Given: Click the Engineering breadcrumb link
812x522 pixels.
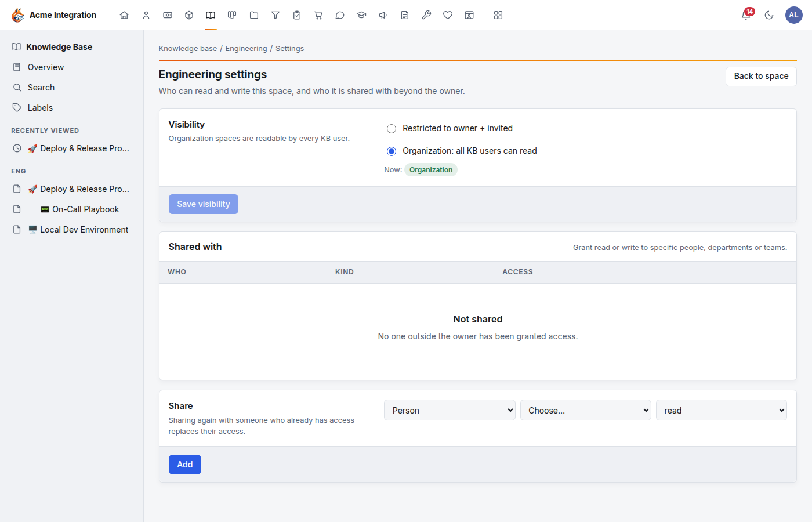Looking at the screenshot, I should (246, 49).
